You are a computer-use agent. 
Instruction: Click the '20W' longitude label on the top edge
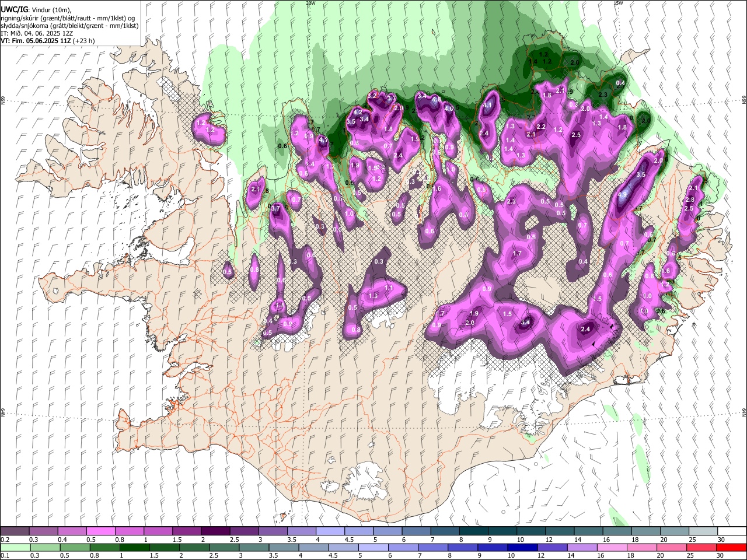(x=310, y=3)
